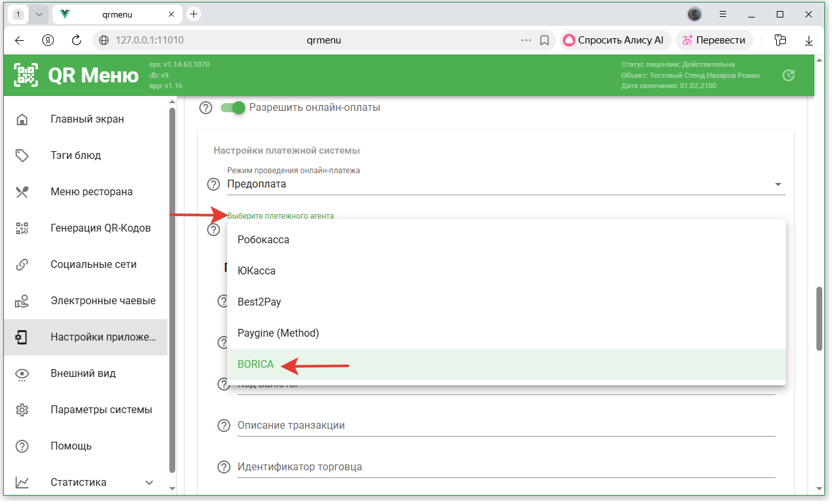
Task: Click the browser page reload icon
Action: 77,40
